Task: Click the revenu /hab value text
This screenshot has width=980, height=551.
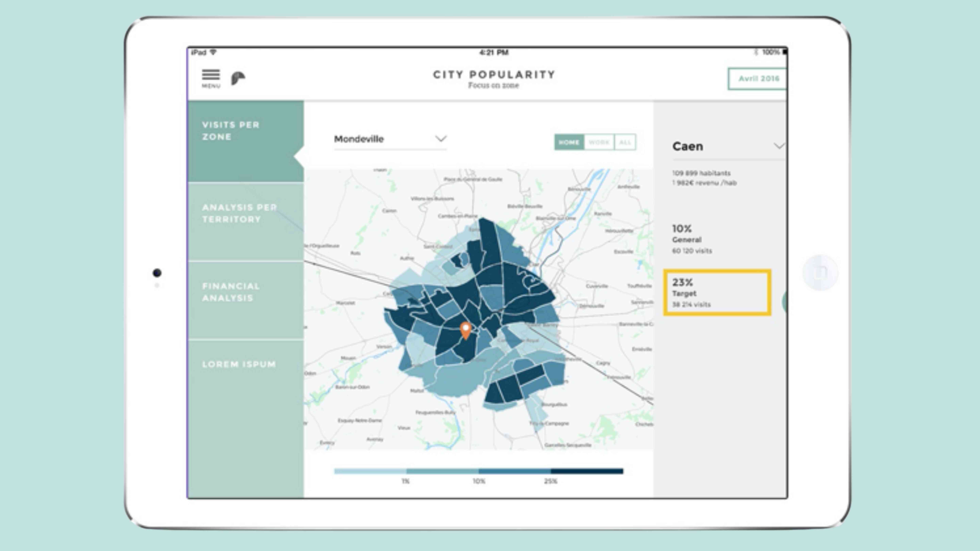Action: pyautogui.click(x=704, y=183)
